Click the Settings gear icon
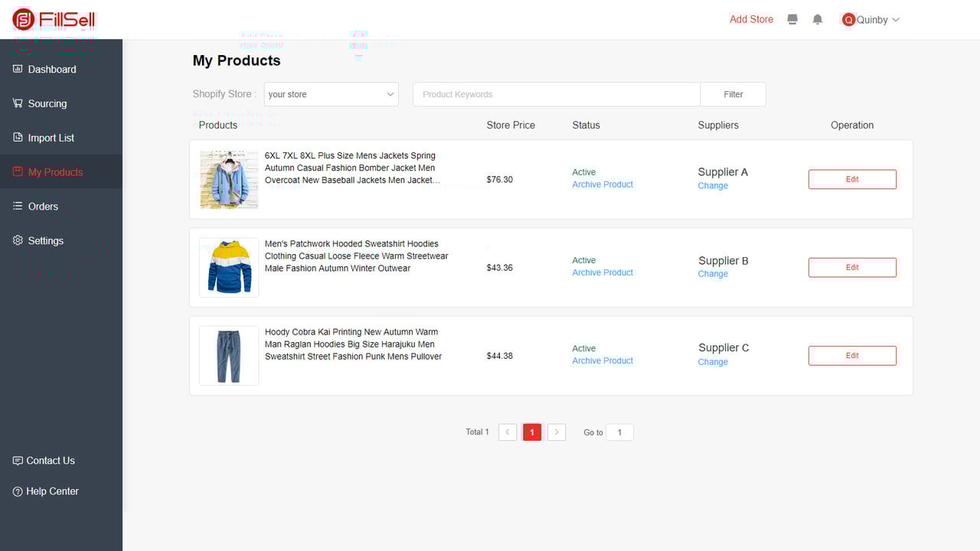 coord(18,240)
